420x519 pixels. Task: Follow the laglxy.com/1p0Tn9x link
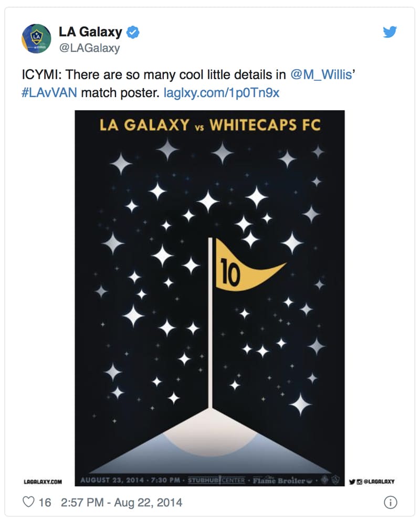[x=222, y=93]
